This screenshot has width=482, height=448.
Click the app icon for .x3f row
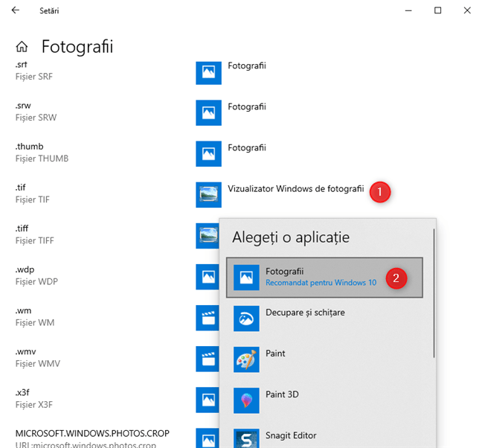tap(208, 400)
